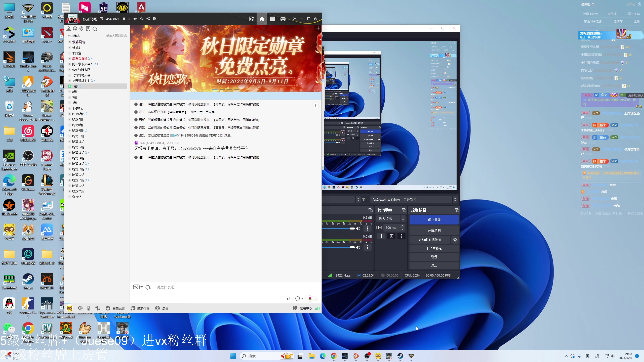Screen dimensions: 644x362
Task: Open the chat bubble options dropdown
Action: coord(299,299)
